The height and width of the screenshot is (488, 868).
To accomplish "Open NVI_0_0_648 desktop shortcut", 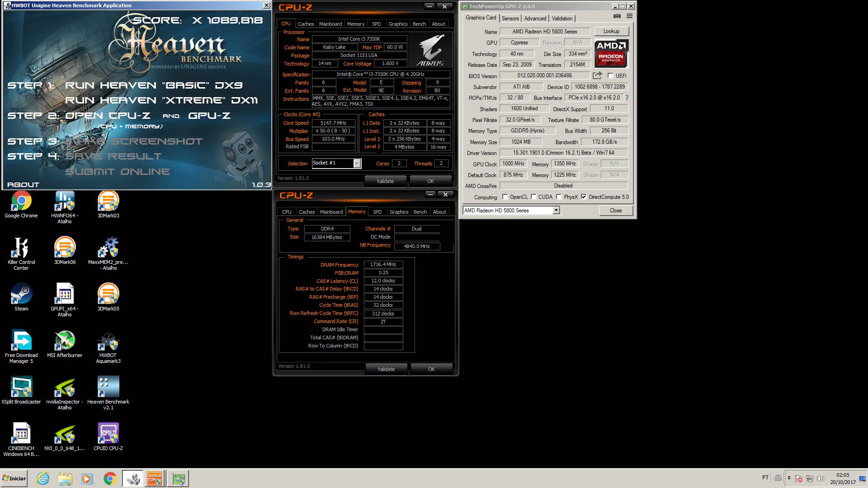I will coord(65,437).
